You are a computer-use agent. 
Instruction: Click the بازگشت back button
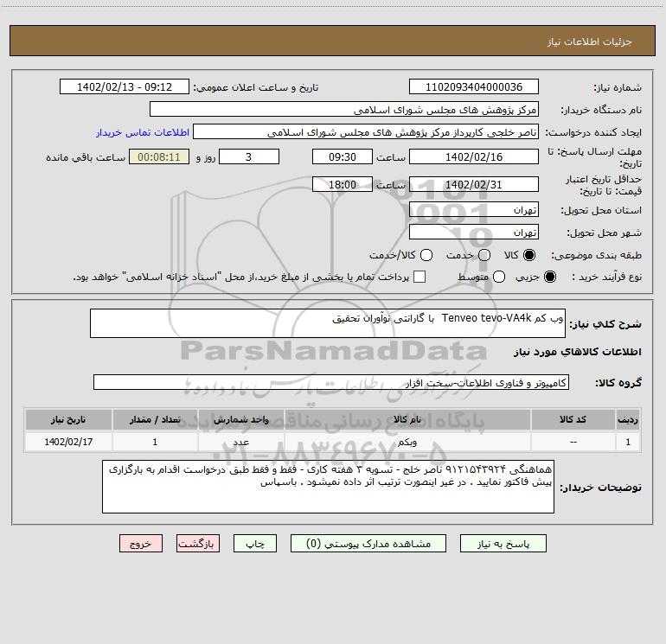coord(198,544)
